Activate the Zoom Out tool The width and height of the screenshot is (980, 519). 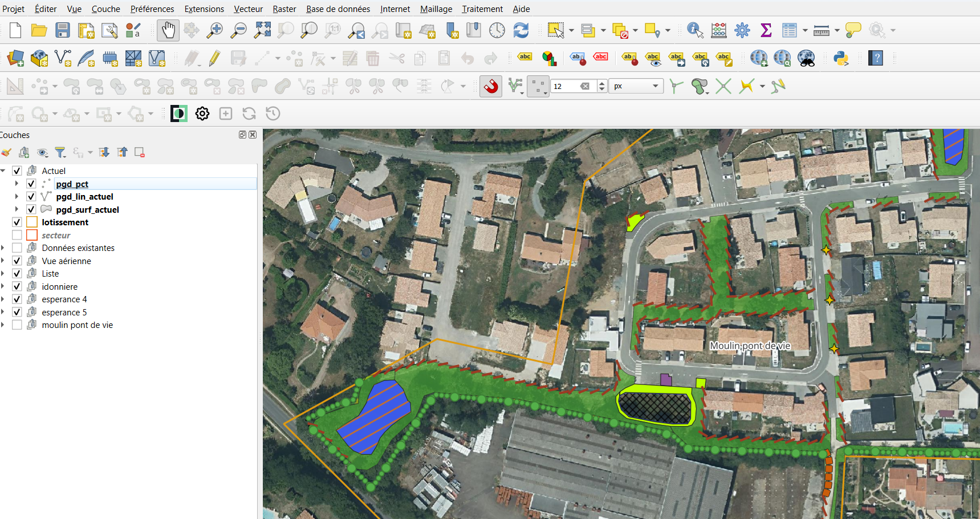pyautogui.click(x=238, y=30)
